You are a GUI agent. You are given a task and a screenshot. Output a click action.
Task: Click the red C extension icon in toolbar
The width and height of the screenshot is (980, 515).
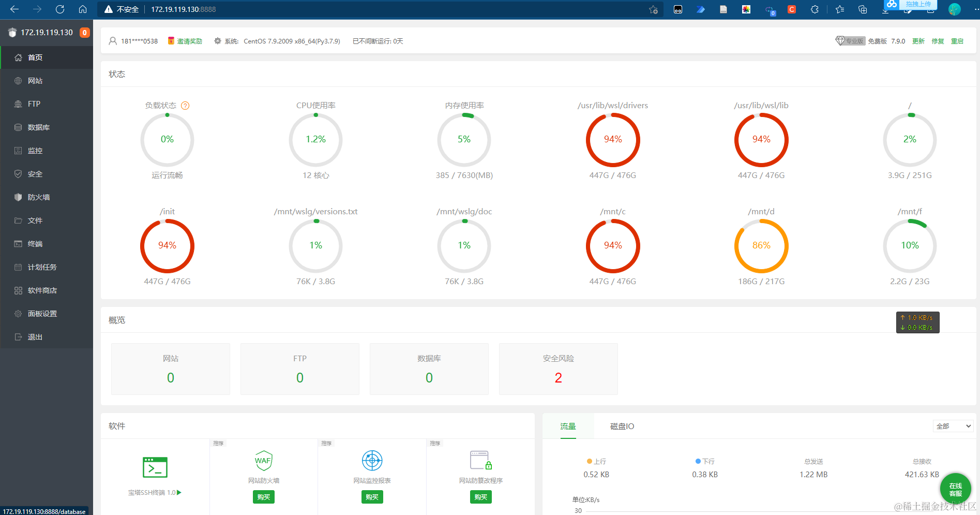[x=792, y=9]
